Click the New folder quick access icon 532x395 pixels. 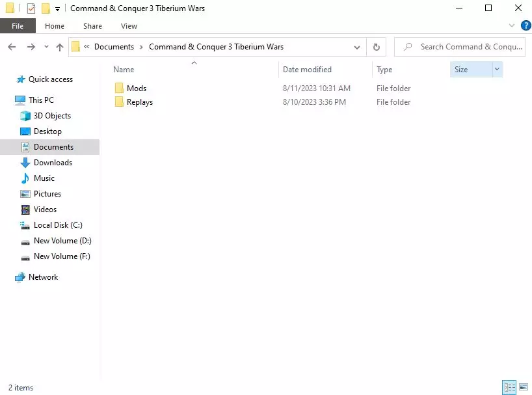46,8
